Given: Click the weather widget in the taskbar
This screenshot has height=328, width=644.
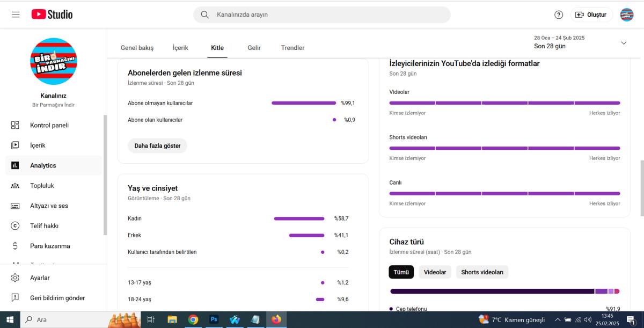Looking at the screenshot, I should coord(511,319).
